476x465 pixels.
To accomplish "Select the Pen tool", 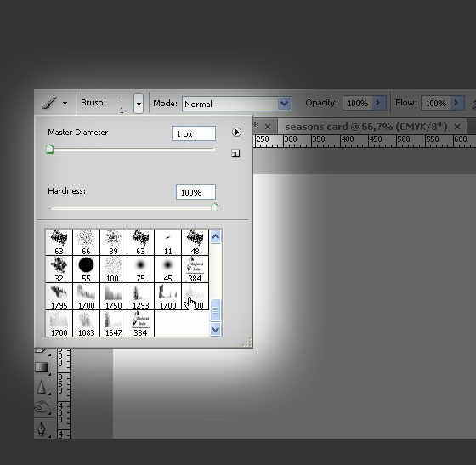I will pos(42,429).
